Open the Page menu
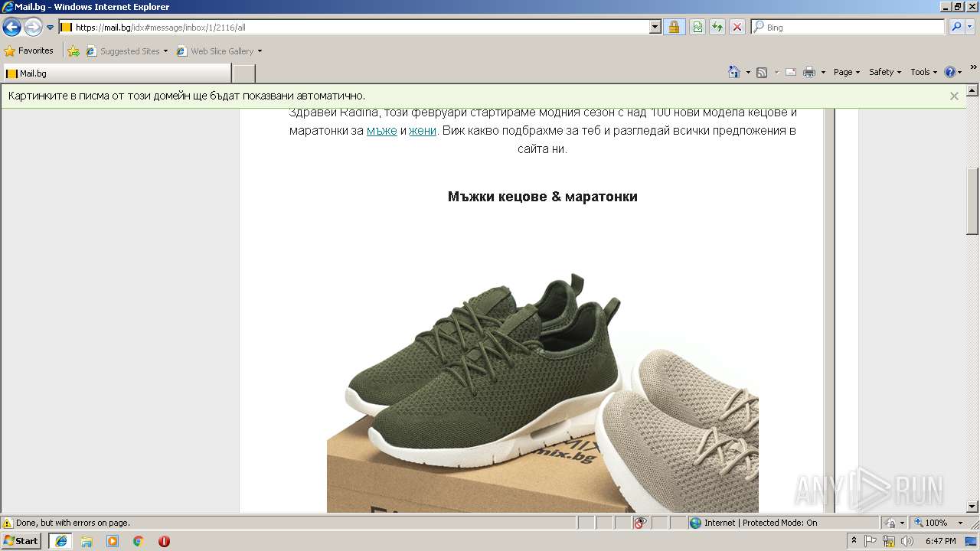The width and height of the screenshot is (980, 551). tap(847, 72)
